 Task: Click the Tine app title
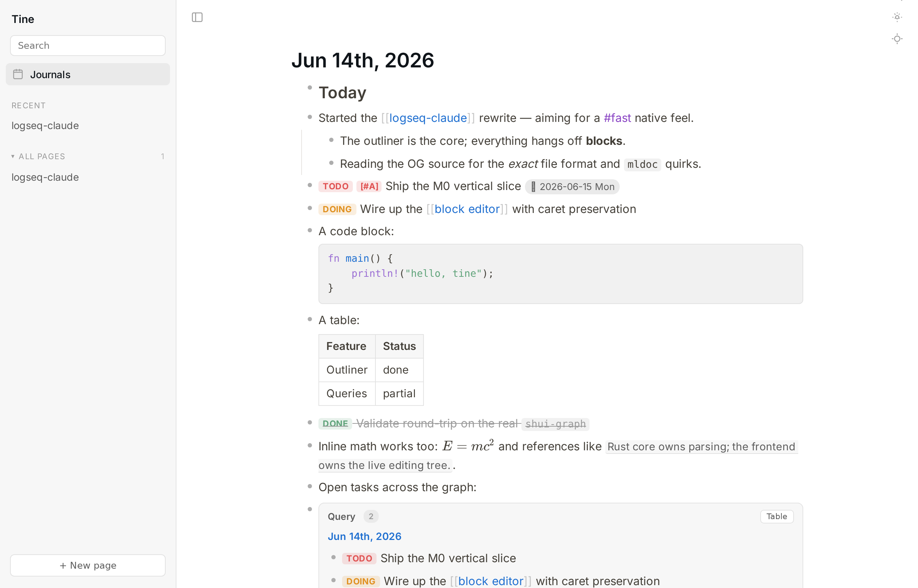(23, 19)
